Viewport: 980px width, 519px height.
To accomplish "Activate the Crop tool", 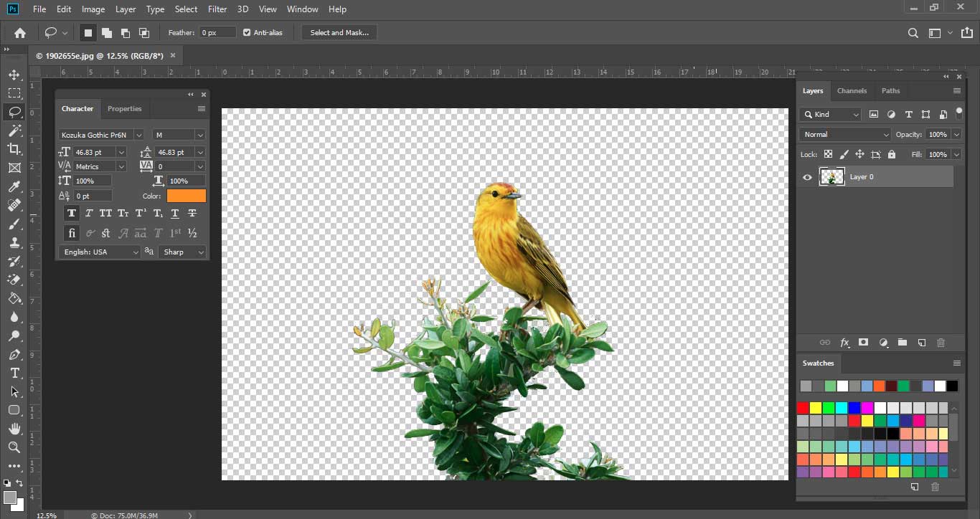I will click(x=14, y=149).
